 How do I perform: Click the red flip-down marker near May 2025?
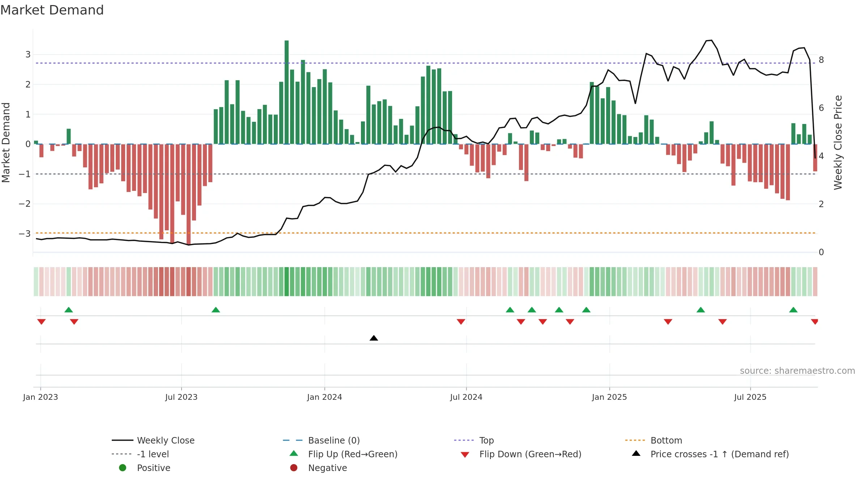click(x=723, y=322)
